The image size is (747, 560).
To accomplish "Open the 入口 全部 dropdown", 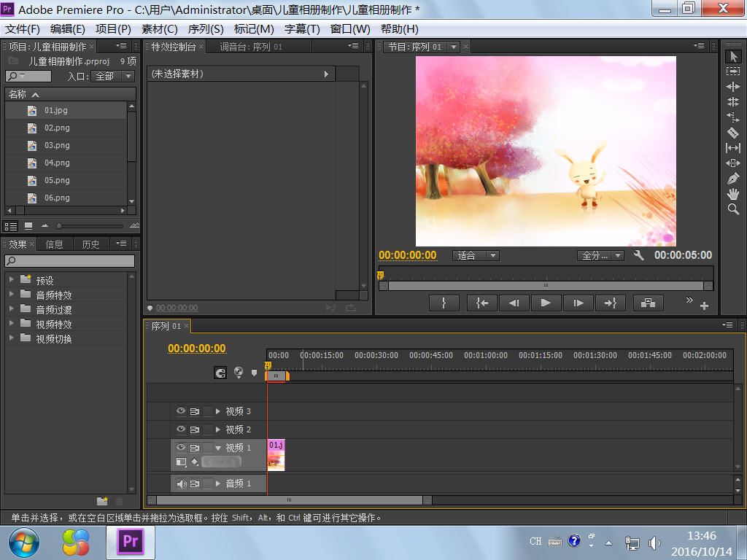I will pyautogui.click(x=113, y=76).
